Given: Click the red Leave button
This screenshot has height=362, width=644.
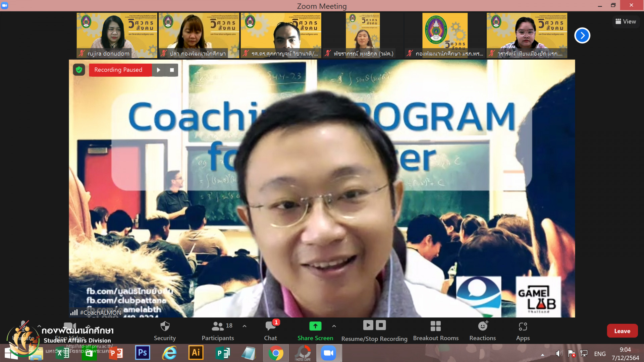Looking at the screenshot, I should [x=622, y=331].
